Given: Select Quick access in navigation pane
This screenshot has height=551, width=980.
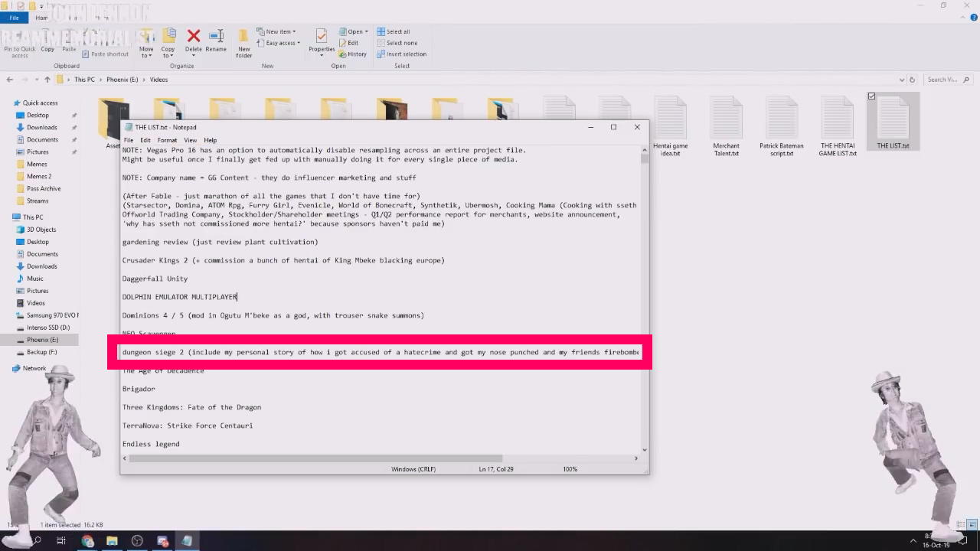Looking at the screenshot, I should point(40,103).
